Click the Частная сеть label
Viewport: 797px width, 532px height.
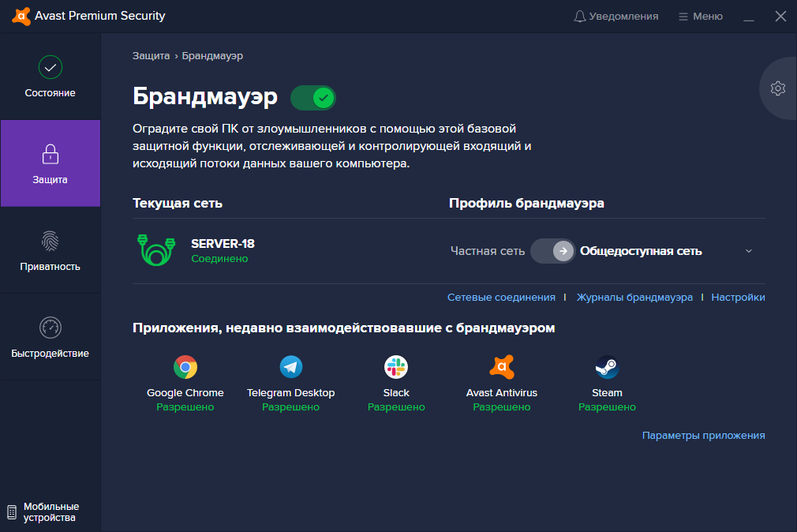coord(488,251)
